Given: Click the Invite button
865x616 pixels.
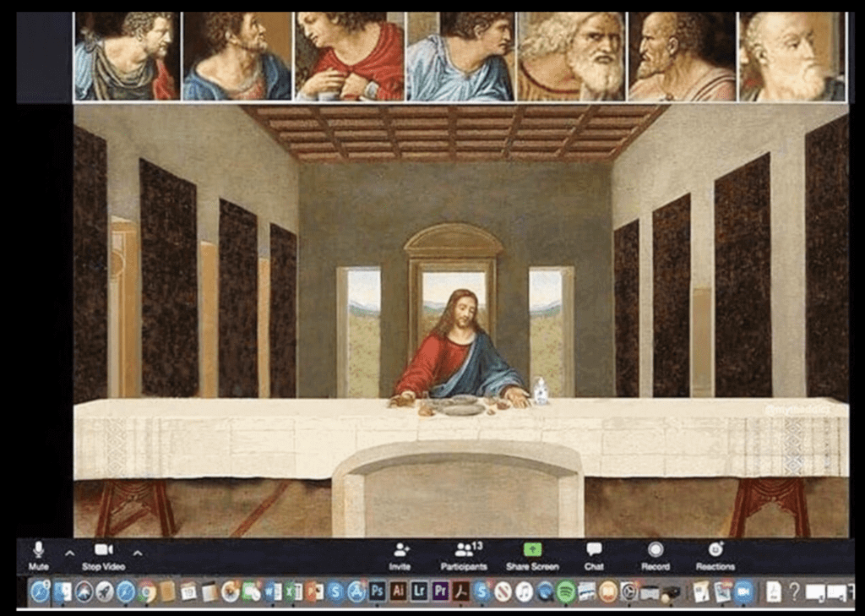Looking at the screenshot, I should click(x=400, y=556).
